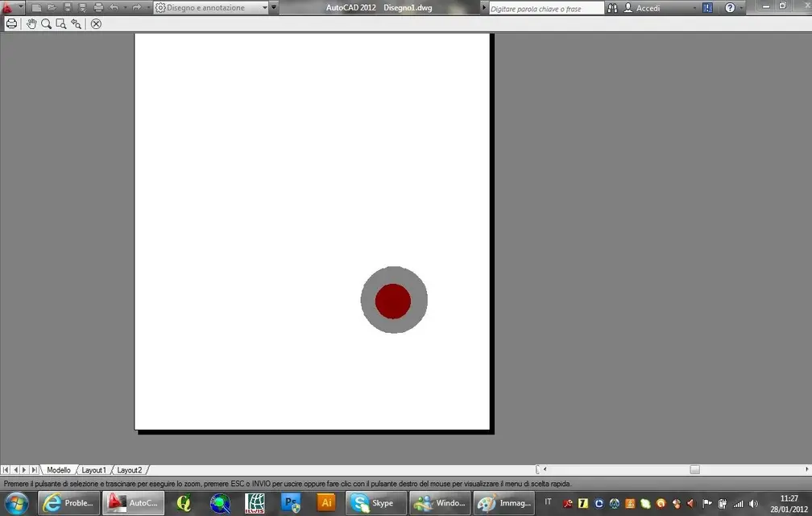
Task: Click the keyword search input field
Action: click(546, 8)
